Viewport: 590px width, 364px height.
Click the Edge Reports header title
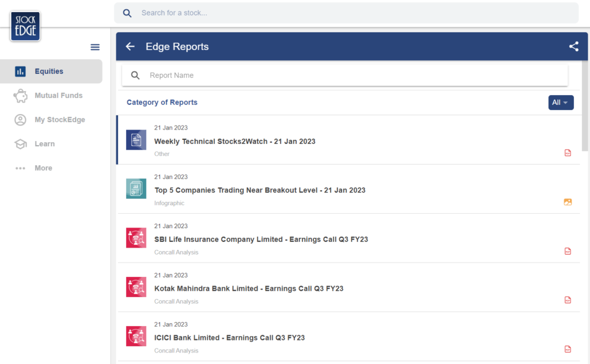[177, 47]
